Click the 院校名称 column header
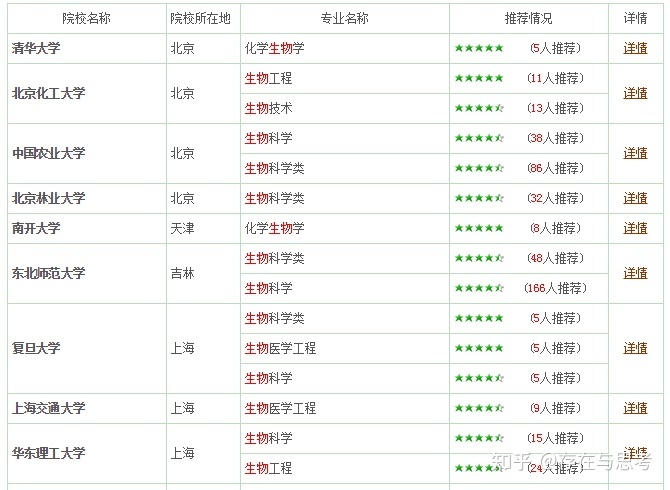The image size is (670, 490). point(86,18)
